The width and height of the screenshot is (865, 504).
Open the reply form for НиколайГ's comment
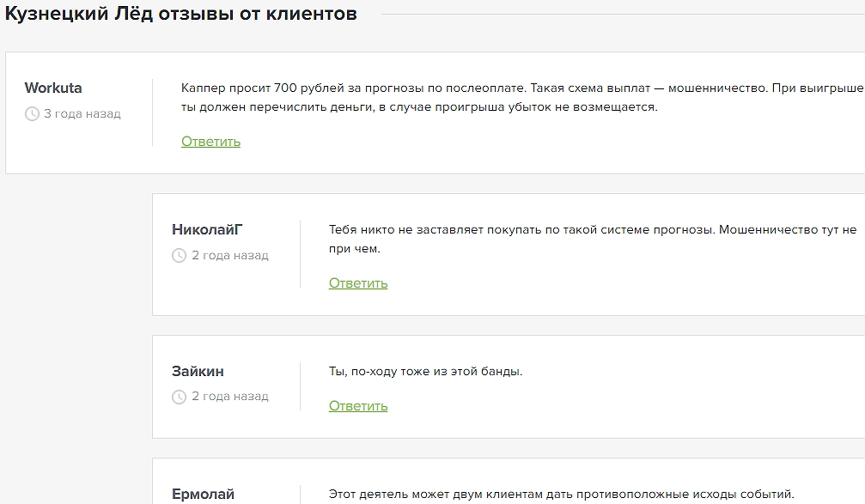pos(357,282)
